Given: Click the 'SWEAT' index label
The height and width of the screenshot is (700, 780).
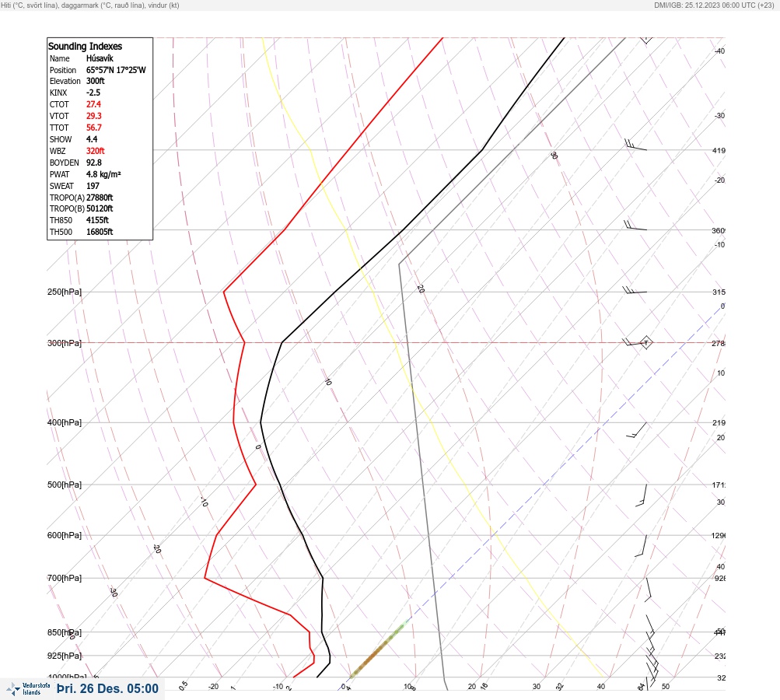Looking at the screenshot, I should point(61,186).
